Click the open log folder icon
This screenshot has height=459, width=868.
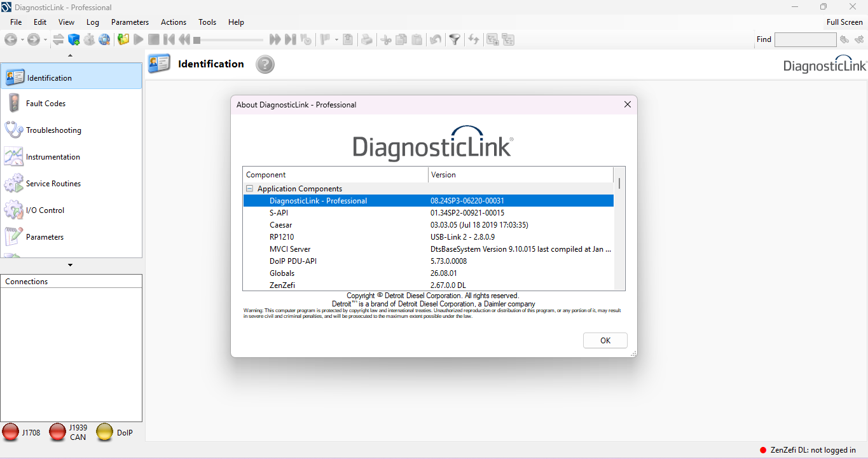[x=123, y=39]
